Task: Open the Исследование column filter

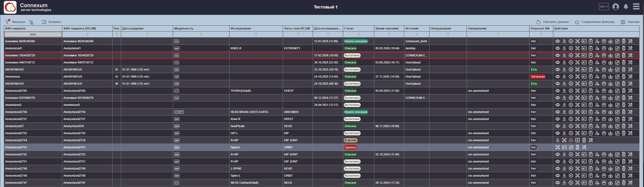Action: [256, 35]
